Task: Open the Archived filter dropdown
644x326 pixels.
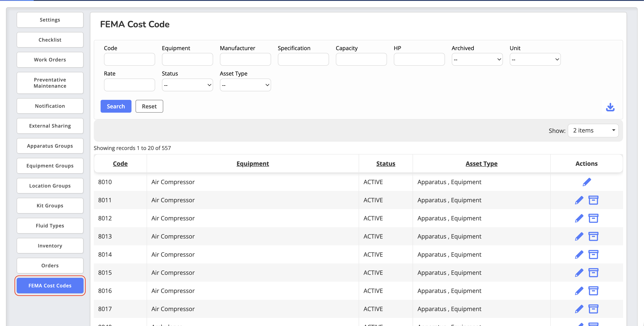Action: pyautogui.click(x=477, y=59)
